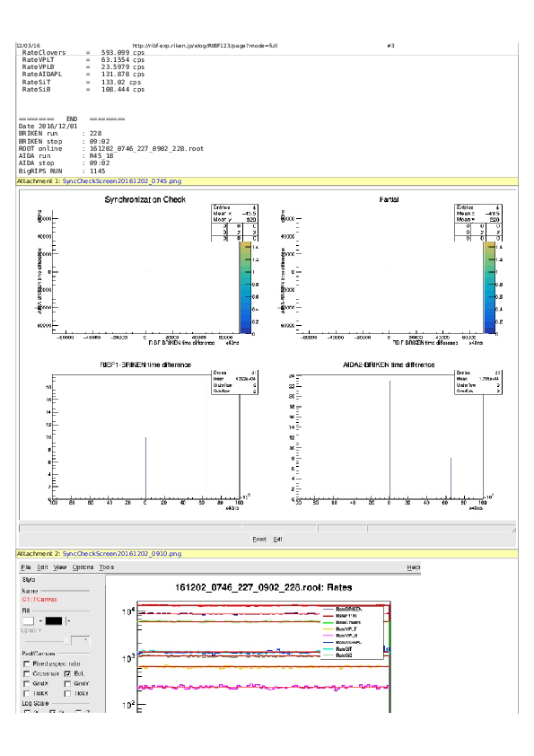534x756 pixels.
Task: Click the Exit button below sync plots
Action: click(277, 540)
